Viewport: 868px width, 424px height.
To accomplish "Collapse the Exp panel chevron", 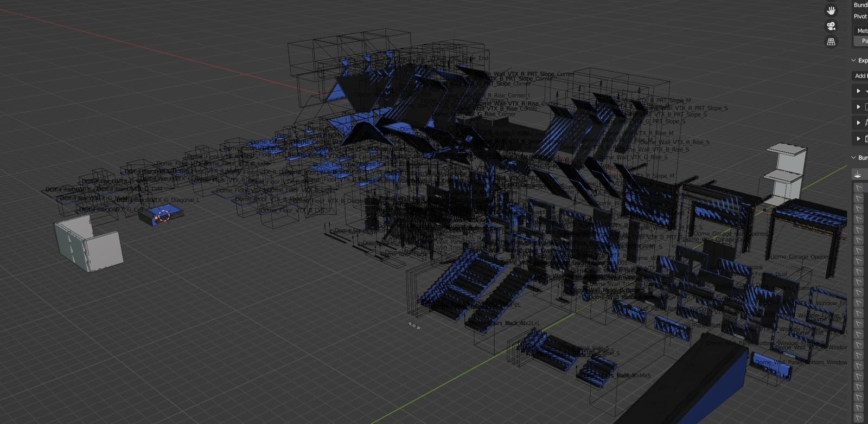I will (853, 60).
